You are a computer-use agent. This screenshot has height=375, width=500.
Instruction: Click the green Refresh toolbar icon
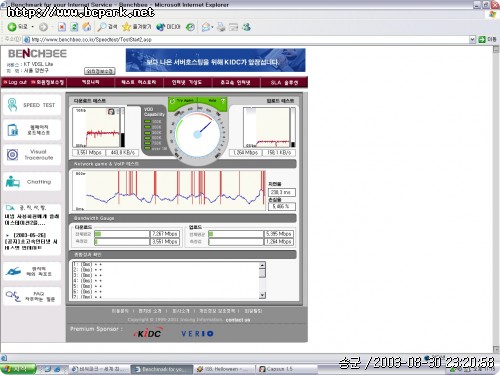pos(74,27)
